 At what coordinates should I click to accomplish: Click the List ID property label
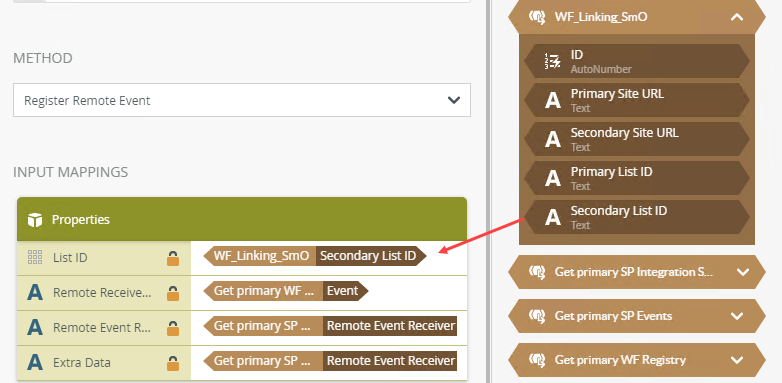[x=70, y=258]
